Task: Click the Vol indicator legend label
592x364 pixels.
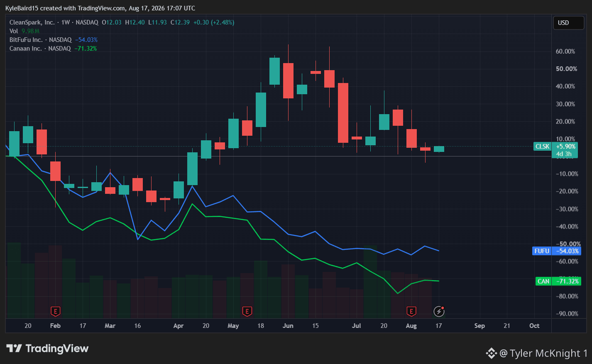Action: (14, 31)
